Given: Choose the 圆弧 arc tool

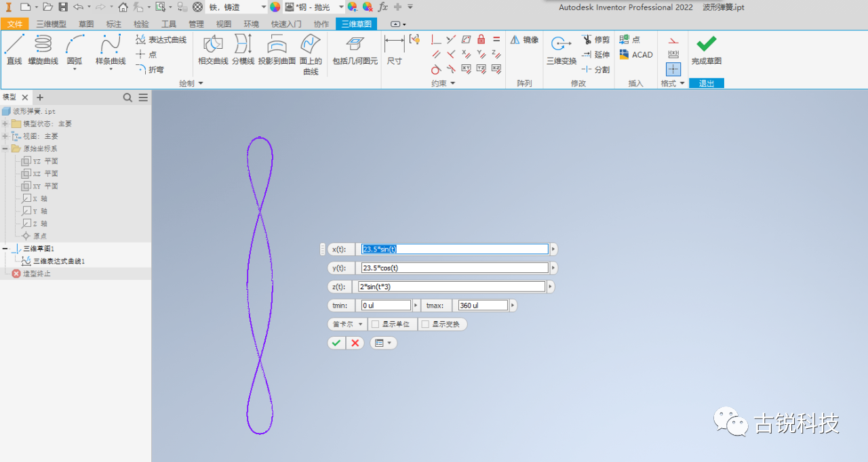Looking at the screenshot, I should coord(74,51).
